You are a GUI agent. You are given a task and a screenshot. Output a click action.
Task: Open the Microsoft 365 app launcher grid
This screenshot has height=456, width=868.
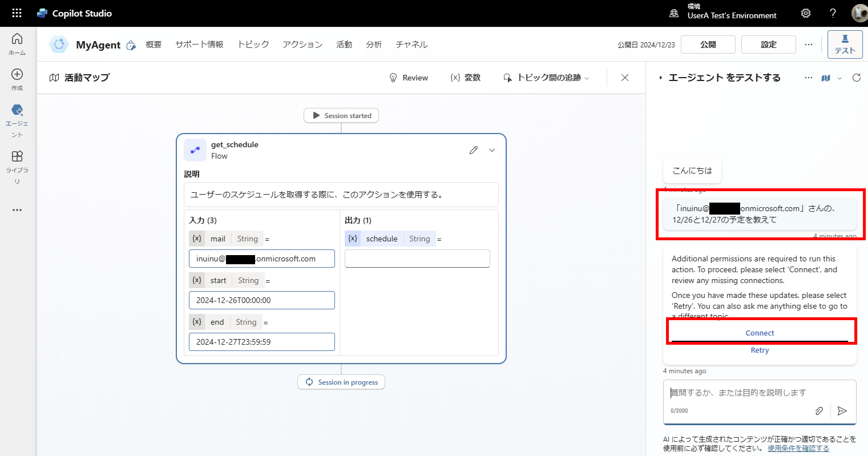click(x=17, y=13)
